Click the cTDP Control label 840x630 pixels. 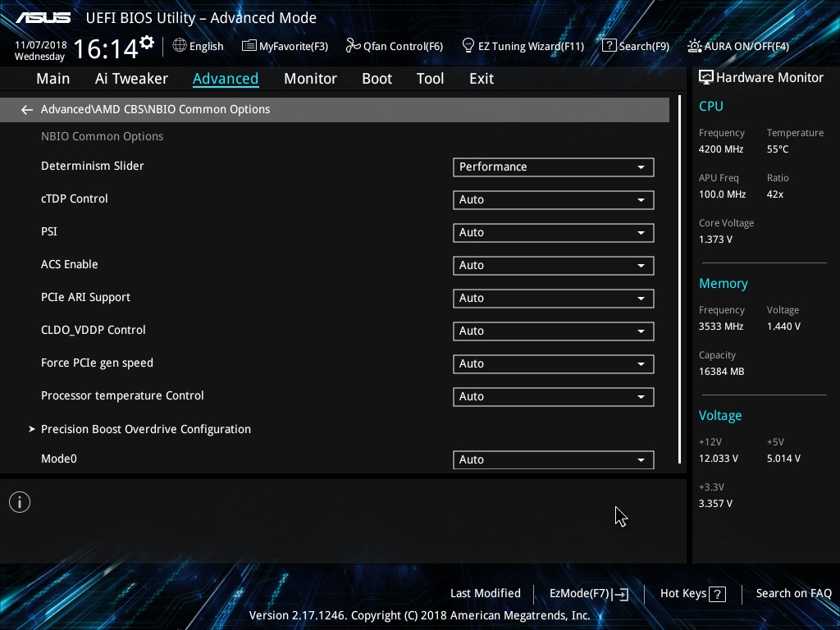(75, 199)
